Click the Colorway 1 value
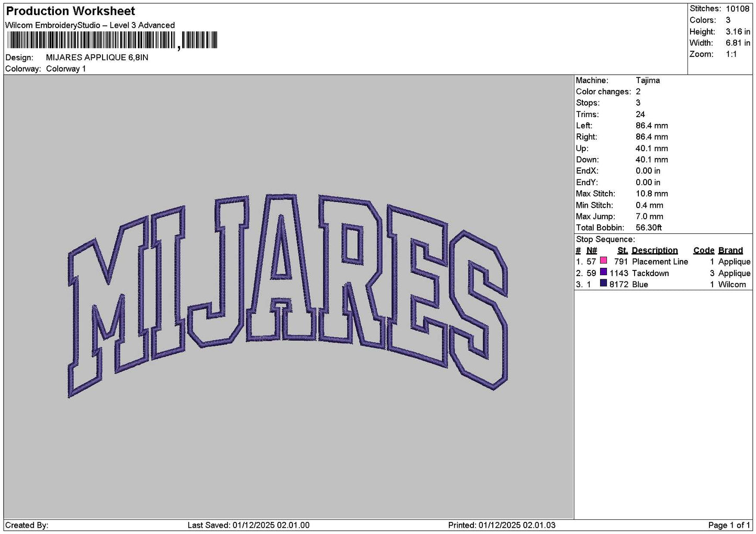Screen dimensions: 756x534 tap(66, 69)
